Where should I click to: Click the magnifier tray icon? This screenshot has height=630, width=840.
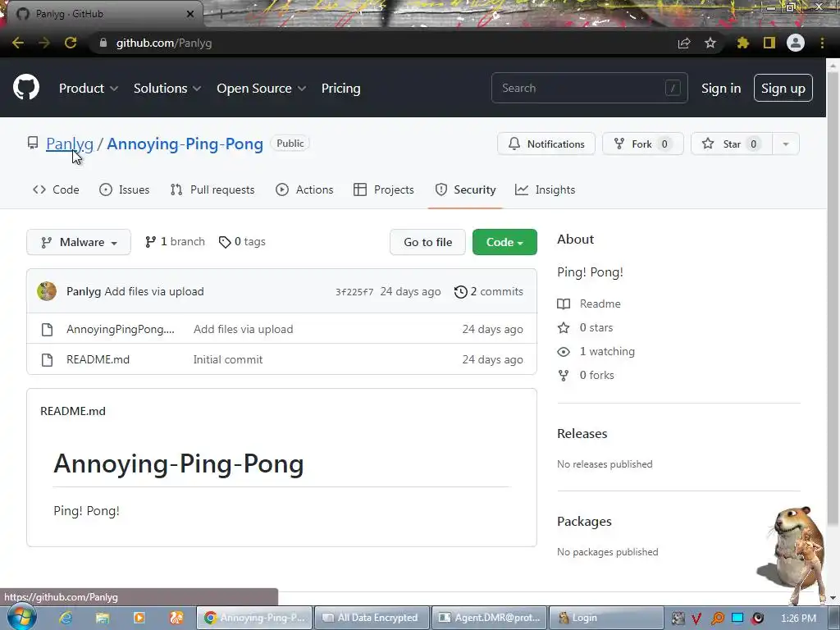[x=717, y=619]
